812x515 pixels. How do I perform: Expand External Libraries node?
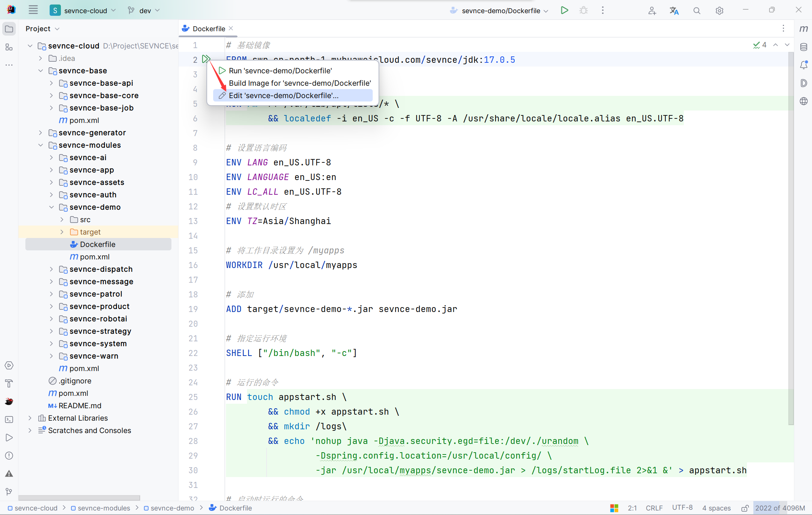coord(30,418)
